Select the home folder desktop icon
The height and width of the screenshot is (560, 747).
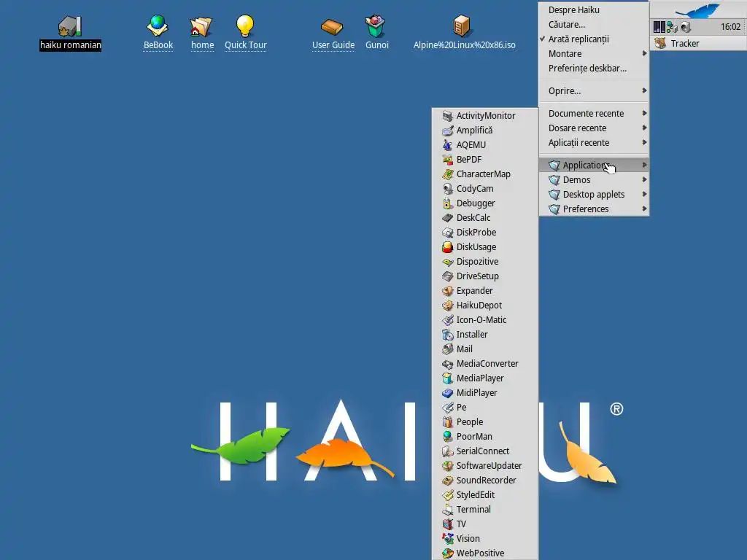click(202, 32)
